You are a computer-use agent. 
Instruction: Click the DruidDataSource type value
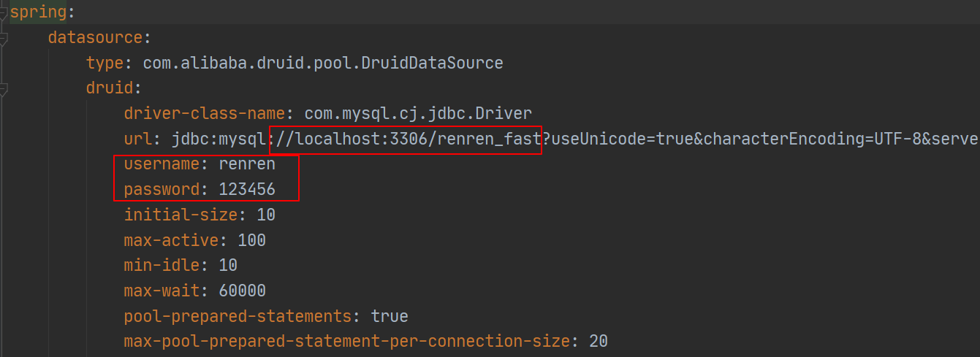[323, 63]
